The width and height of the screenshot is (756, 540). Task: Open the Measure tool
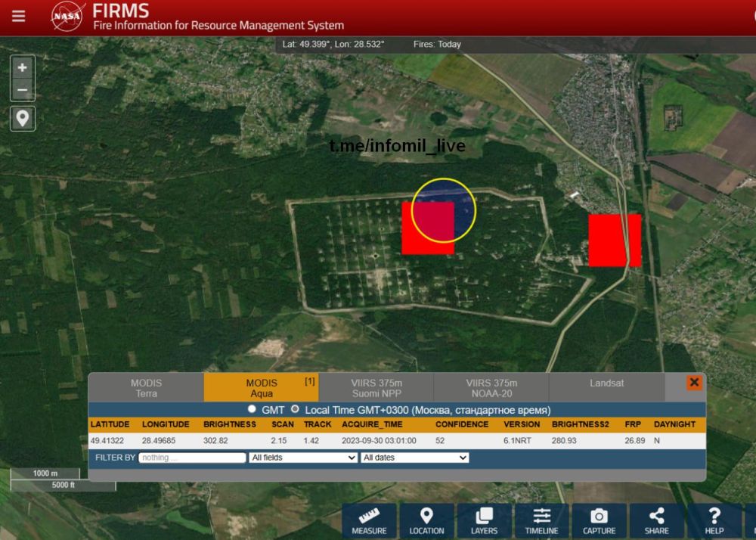pos(371,520)
